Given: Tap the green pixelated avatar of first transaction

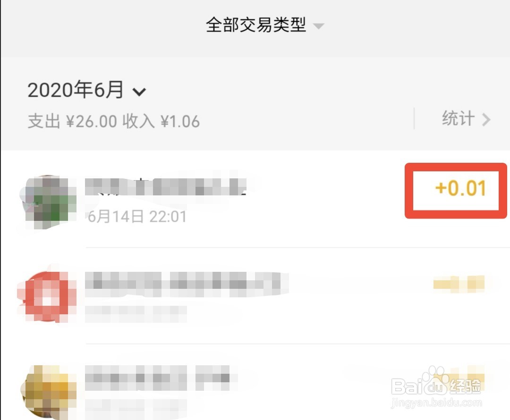Looking at the screenshot, I should click(x=49, y=202).
